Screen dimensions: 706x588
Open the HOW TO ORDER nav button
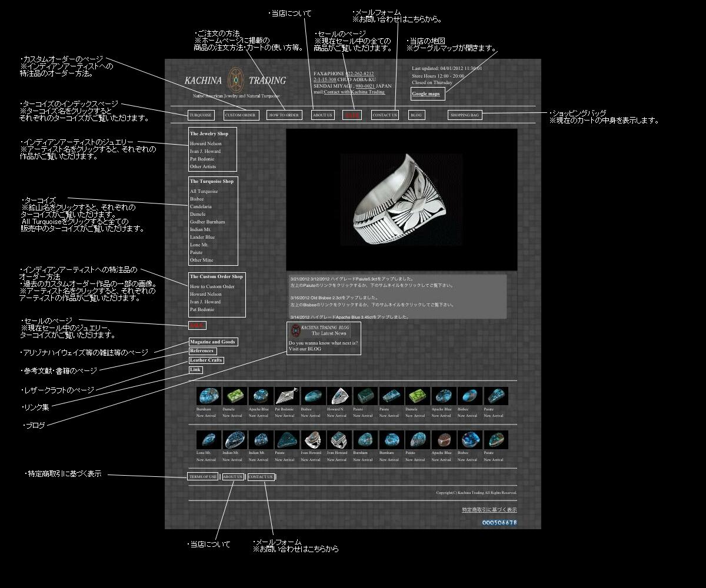coord(284,115)
